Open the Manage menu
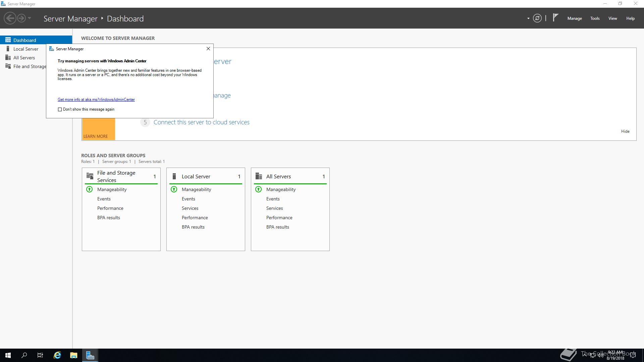Viewport: 644px width, 362px height. pyautogui.click(x=574, y=18)
